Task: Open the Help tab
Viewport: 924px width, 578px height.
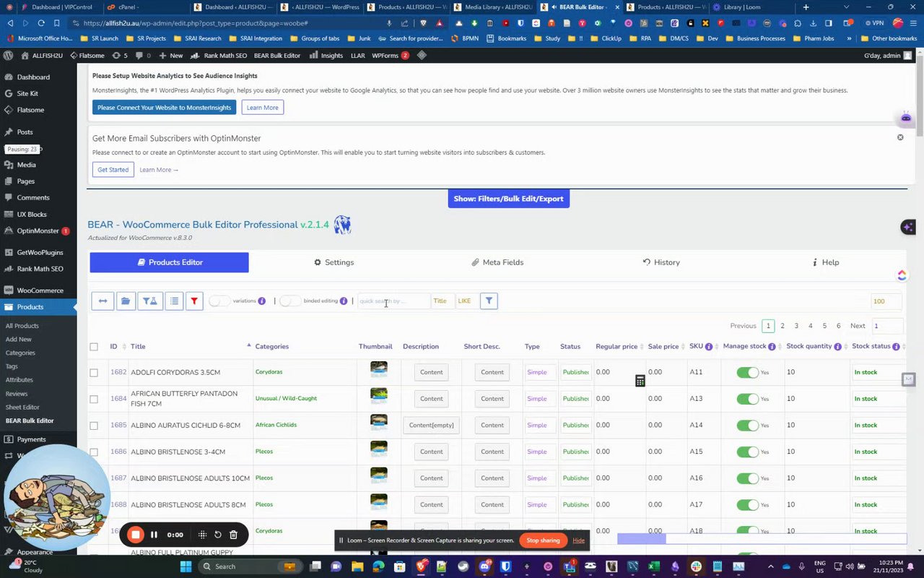Action: click(825, 262)
